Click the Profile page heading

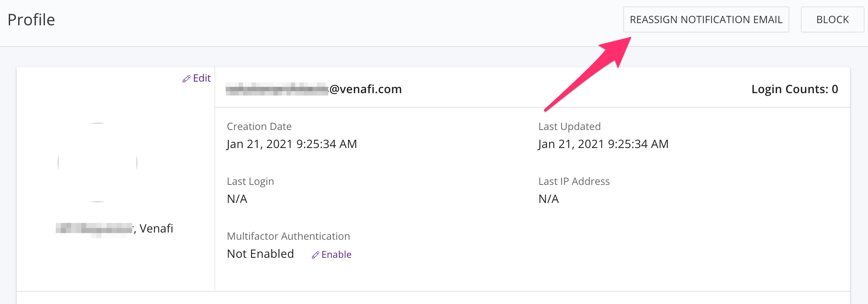tap(31, 20)
